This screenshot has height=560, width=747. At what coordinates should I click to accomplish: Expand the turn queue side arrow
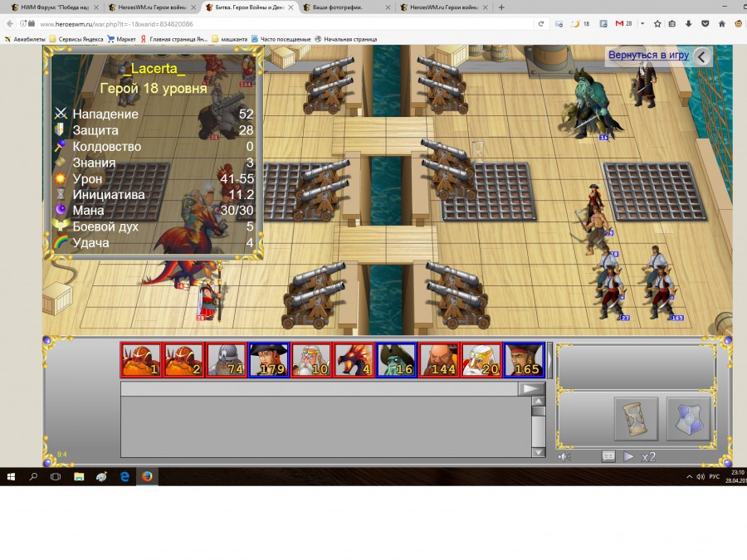[549, 360]
